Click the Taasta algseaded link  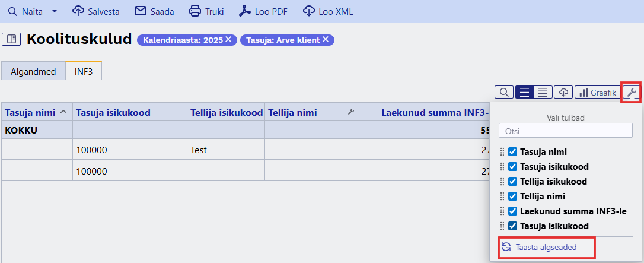click(546, 247)
